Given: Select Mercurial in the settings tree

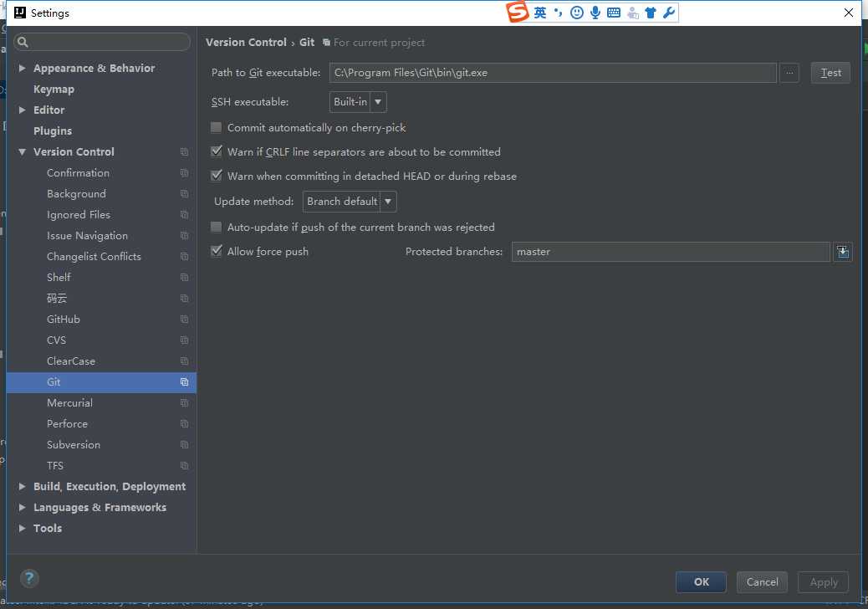Looking at the screenshot, I should coord(69,403).
